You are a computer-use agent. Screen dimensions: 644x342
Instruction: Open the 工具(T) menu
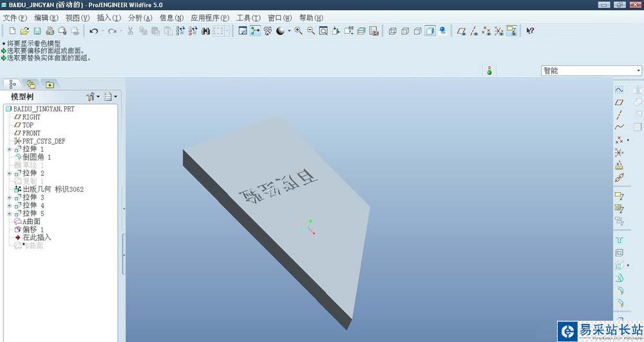click(249, 17)
